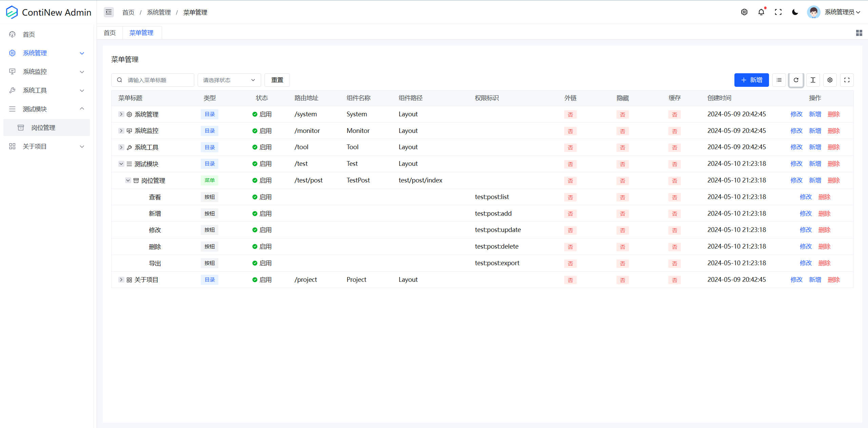Click the 创建时间 column header

(x=719, y=98)
